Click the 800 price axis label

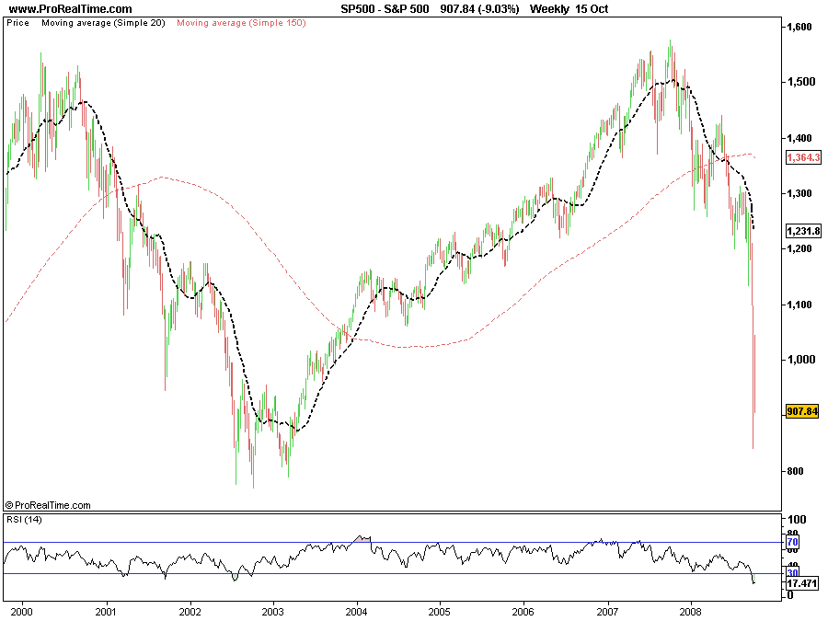coord(795,471)
